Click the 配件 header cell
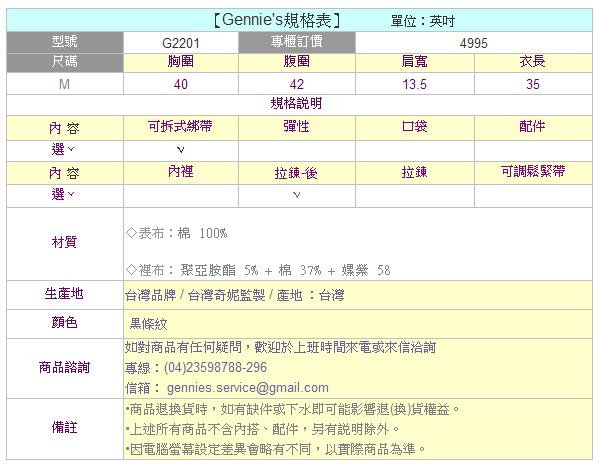Image resolution: width=600 pixels, height=468 pixels. 533,127
